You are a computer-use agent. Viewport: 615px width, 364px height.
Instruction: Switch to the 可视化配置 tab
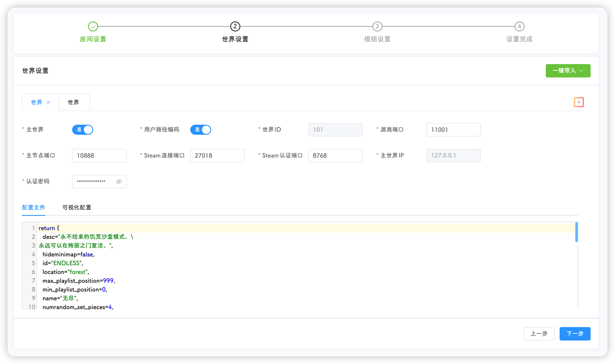click(77, 208)
